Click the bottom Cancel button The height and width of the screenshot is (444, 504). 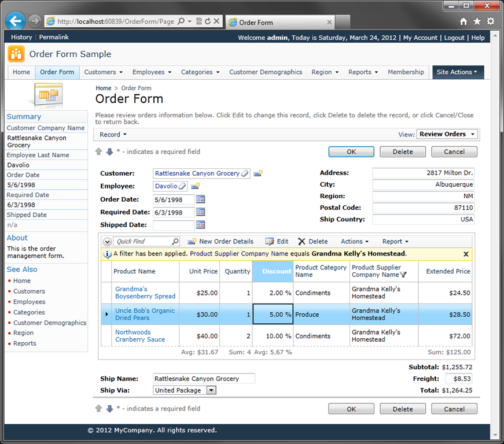pyautogui.click(x=454, y=409)
